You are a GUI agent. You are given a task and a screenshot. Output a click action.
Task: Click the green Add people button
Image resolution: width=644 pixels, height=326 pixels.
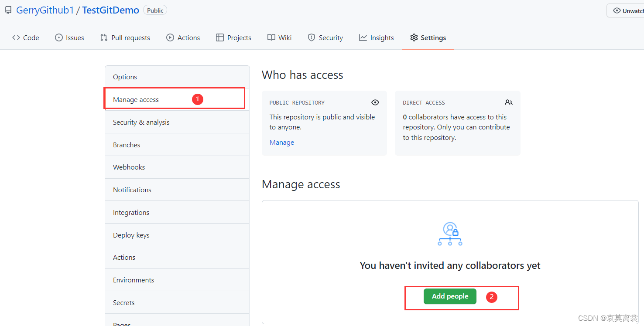(450, 296)
